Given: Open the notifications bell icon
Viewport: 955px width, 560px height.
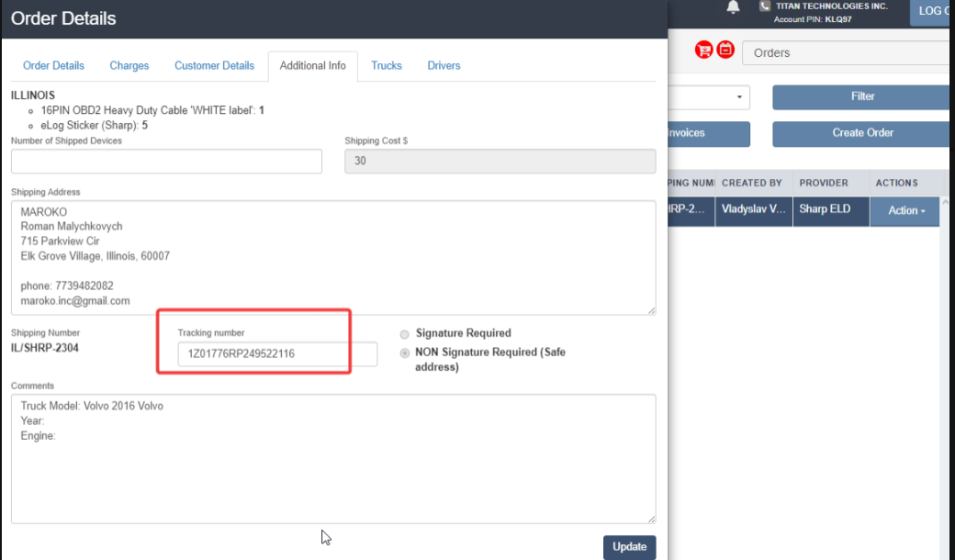Looking at the screenshot, I should pyautogui.click(x=733, y=6).
